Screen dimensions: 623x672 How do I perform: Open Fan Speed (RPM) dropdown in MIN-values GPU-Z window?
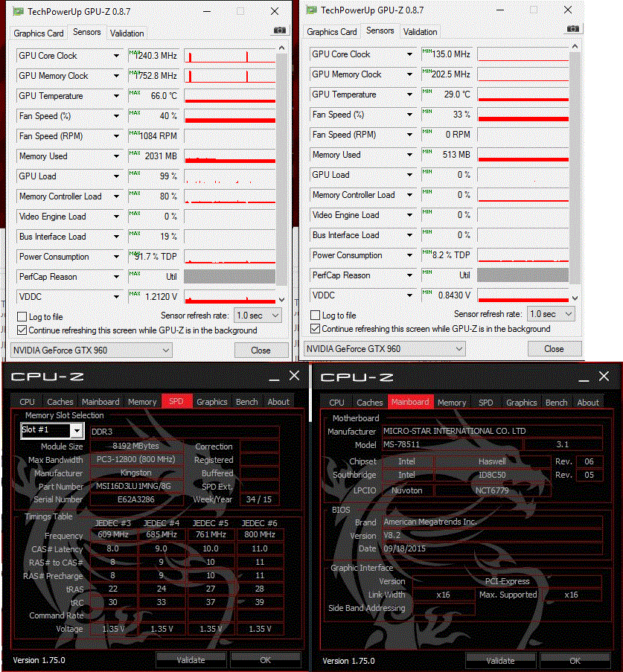point(409,135)
